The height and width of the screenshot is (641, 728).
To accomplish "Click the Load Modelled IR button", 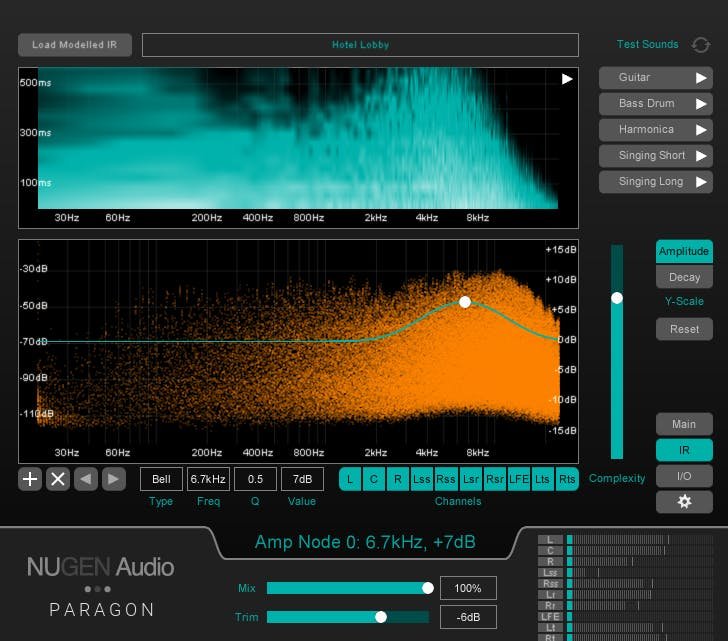I will [74, 45].
